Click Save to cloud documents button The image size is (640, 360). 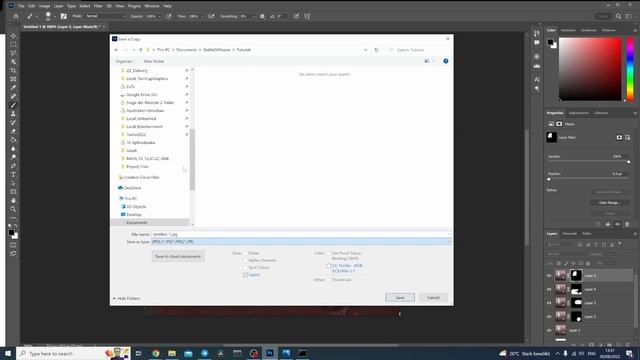178,256
